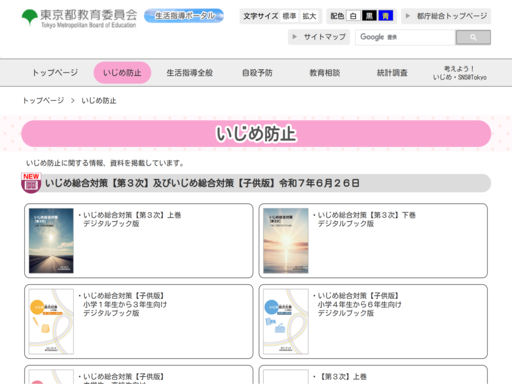Click the 配色 label

[x=337, y=16]
